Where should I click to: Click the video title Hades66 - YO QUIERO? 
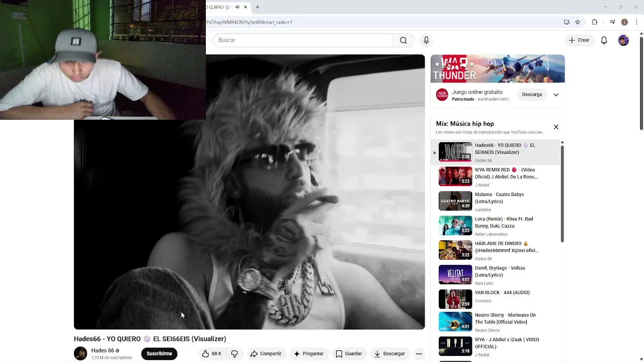pyautogui.click(x=150, y=339)
